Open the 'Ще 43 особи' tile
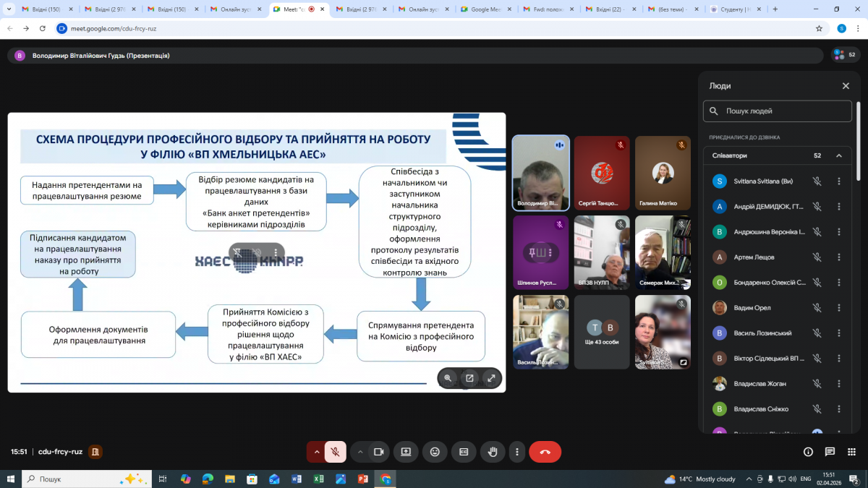868x488 pixels. pyautogui.click(x=602, y=332)
